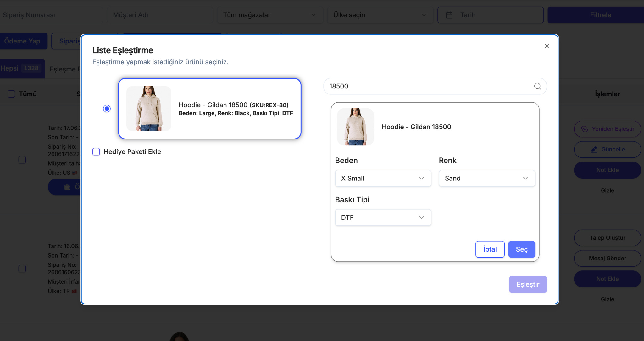Click the İptal button
Image resolution: width=644 pixels, height=341 pixels.
click(x=490, y=249)
